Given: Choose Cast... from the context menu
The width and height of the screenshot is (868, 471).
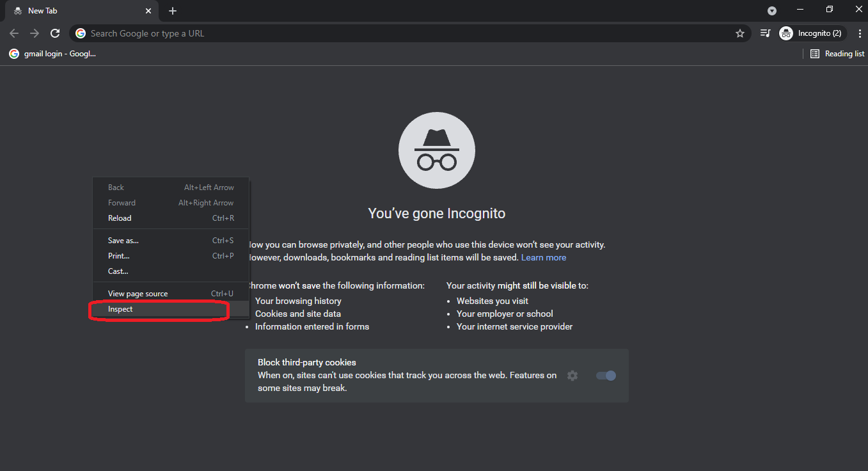Looking at the screenshot, I should [171, 271].
